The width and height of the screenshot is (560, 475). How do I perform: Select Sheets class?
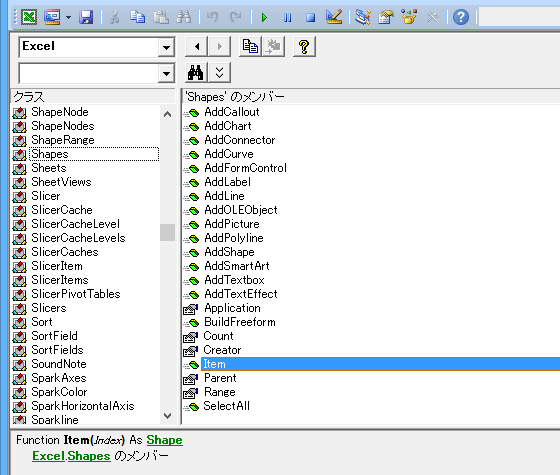49,168
